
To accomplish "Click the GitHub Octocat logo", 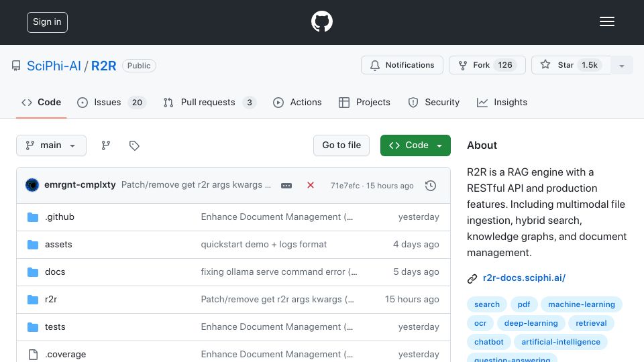I will pyautogui.click(x=321, y=21).
